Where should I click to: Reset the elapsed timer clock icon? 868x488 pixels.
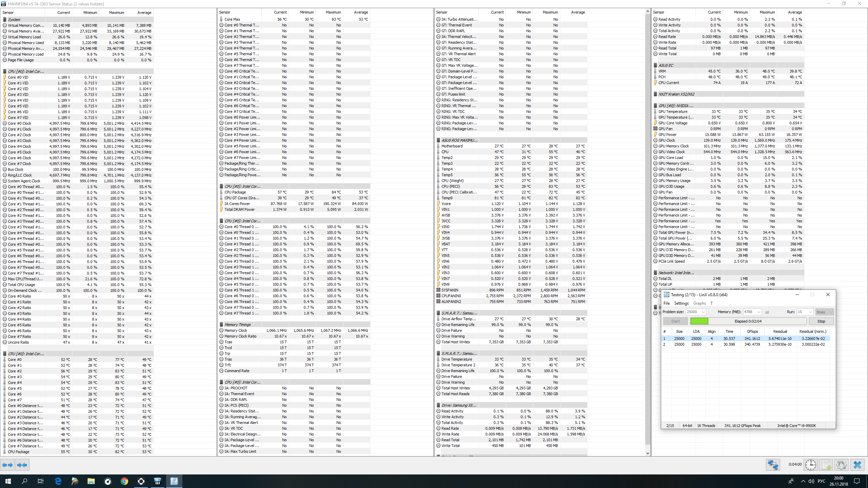(811, 465)
